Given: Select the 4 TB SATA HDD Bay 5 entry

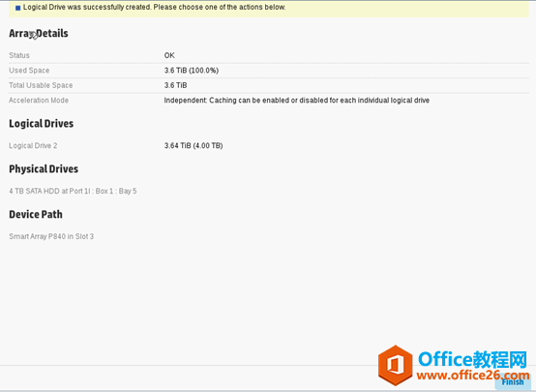Looking at the screenshot, I should click(x=73, y=192).
